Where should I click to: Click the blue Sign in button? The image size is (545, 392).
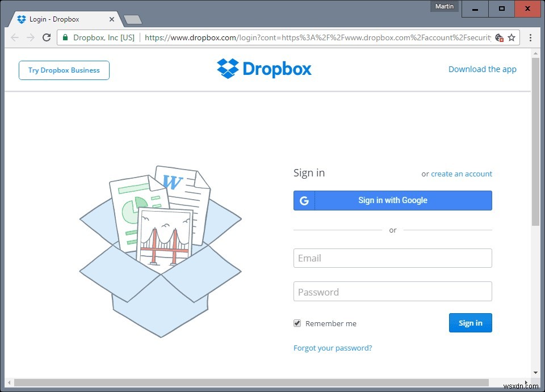[x=471, y=323]
